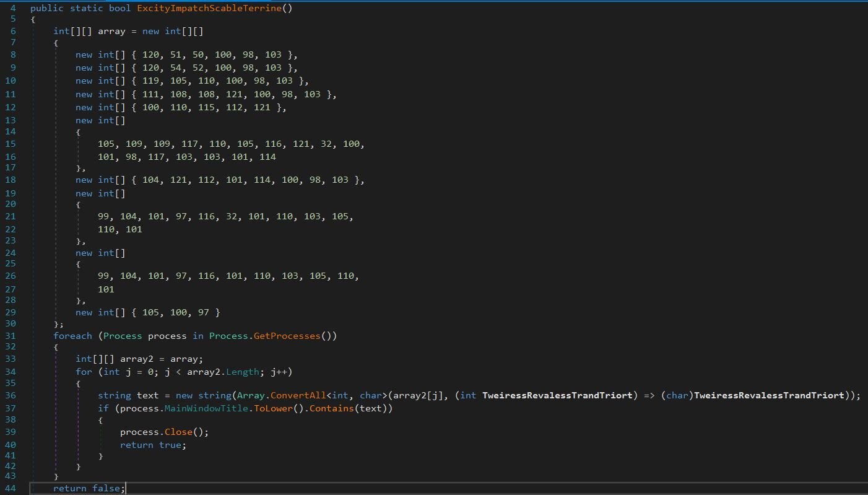868x495 pixels.
Task: Click the 'return true' statement
Action: coord(152,445)
